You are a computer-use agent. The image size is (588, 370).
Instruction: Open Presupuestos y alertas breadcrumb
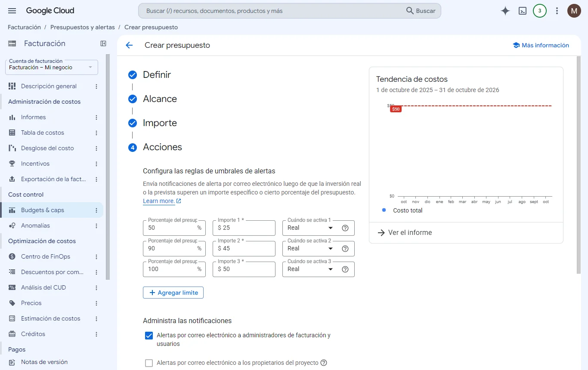(83, 27)
